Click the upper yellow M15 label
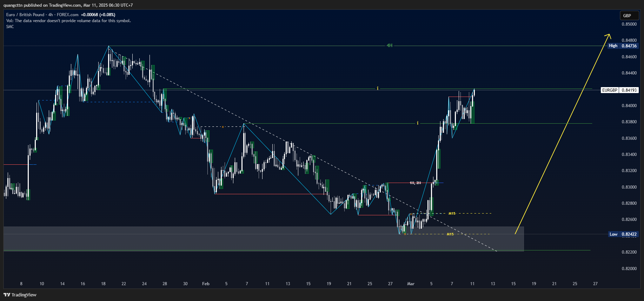 (x=452, y=214)
